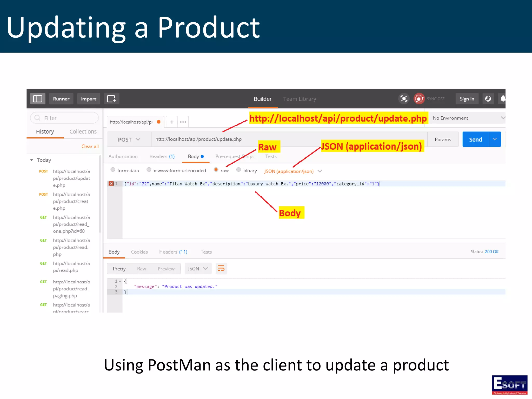The height and width of the screenshot is (399, 532).
Task: Open the tab options ellipsis menu
Action: tap(183, 122)
